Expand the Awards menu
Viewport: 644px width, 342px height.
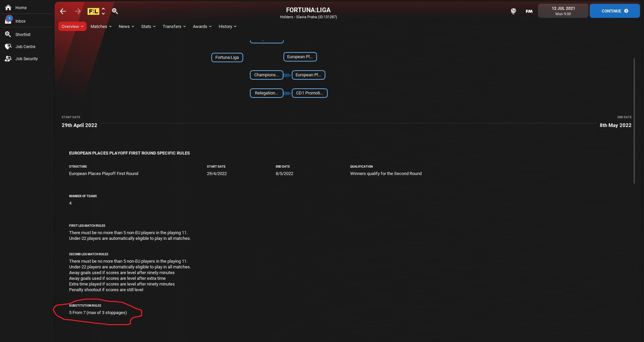coord(202,26)
